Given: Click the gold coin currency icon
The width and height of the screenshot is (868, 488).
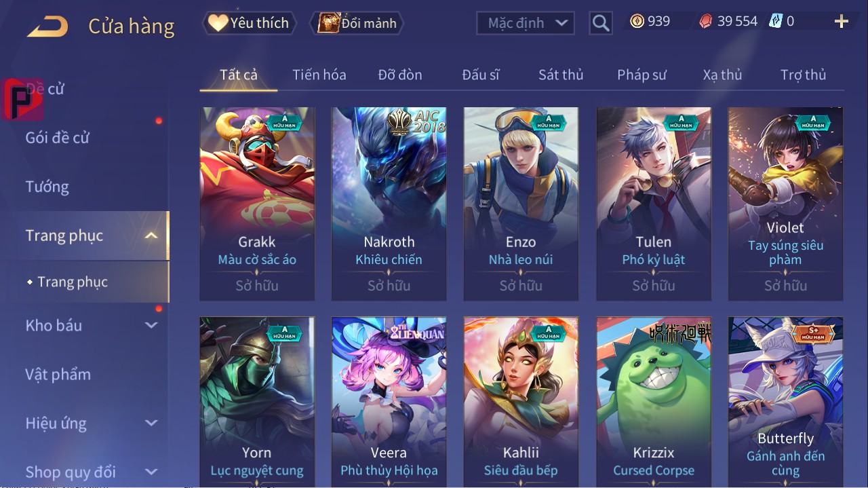Looking at the screenshot, I should (637, 21).
